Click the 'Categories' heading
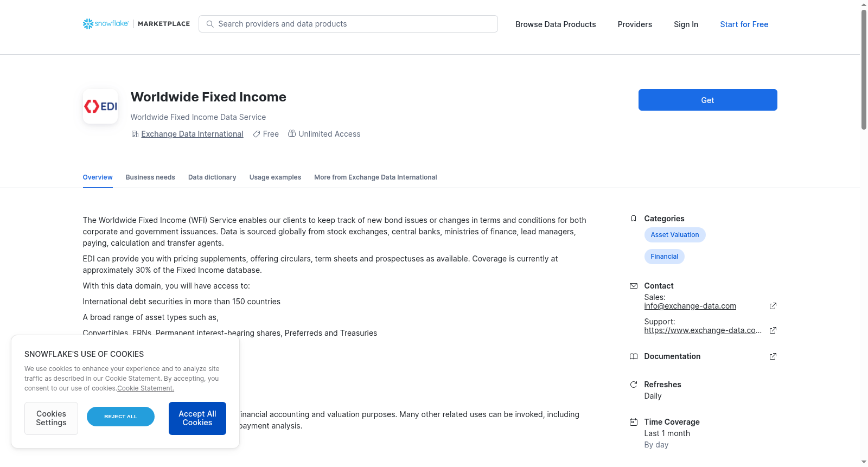The width and height of the screenshot is (868, 467). coord(664,219)
